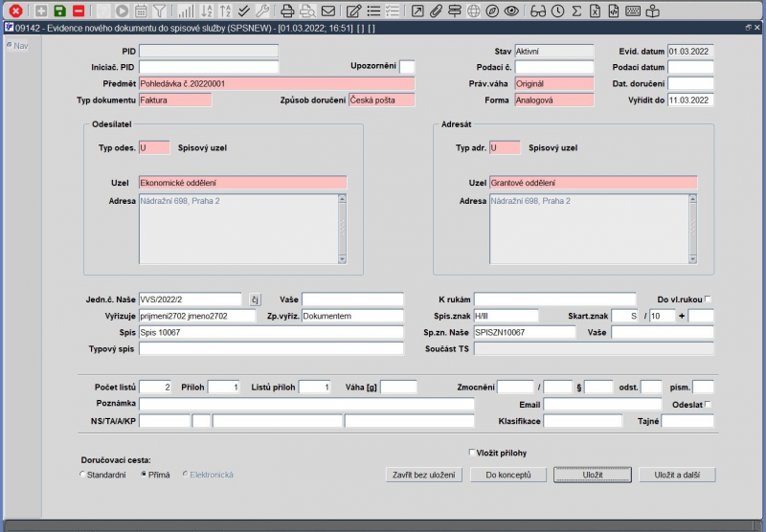Click the 'Způsob doručení' field Česká pošta

(x=381, y=100)
